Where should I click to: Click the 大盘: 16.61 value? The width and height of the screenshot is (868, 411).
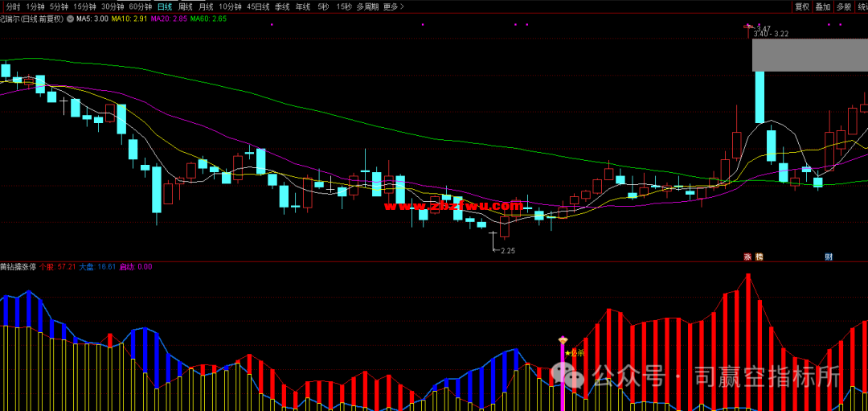point(97,266)
